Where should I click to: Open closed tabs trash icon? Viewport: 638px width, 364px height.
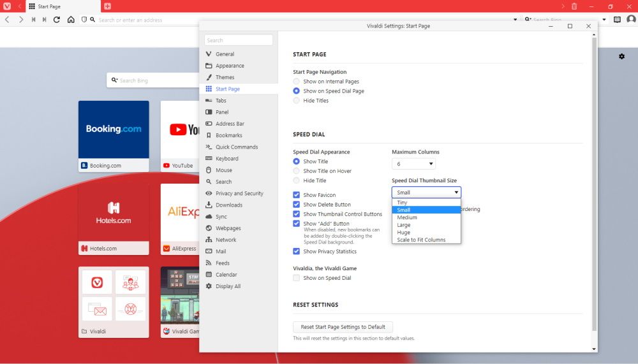pyautogui.click(x=574, y=6)
